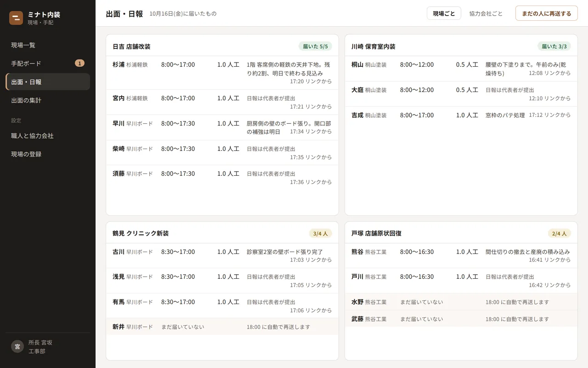588x368 pixels.
Task: Go to 出面の集計 page
Action: point(48,100)
